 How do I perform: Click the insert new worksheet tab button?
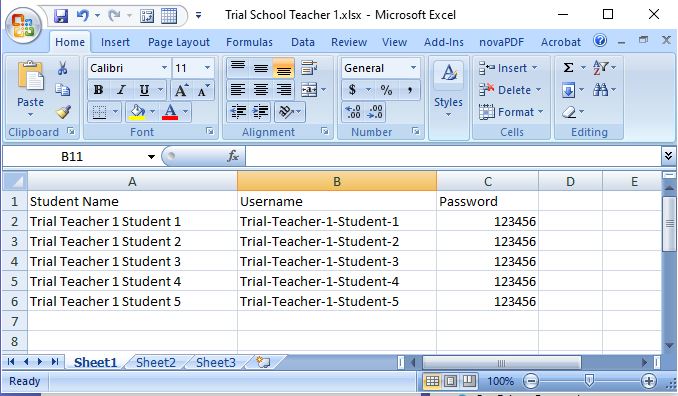[263, 362]
